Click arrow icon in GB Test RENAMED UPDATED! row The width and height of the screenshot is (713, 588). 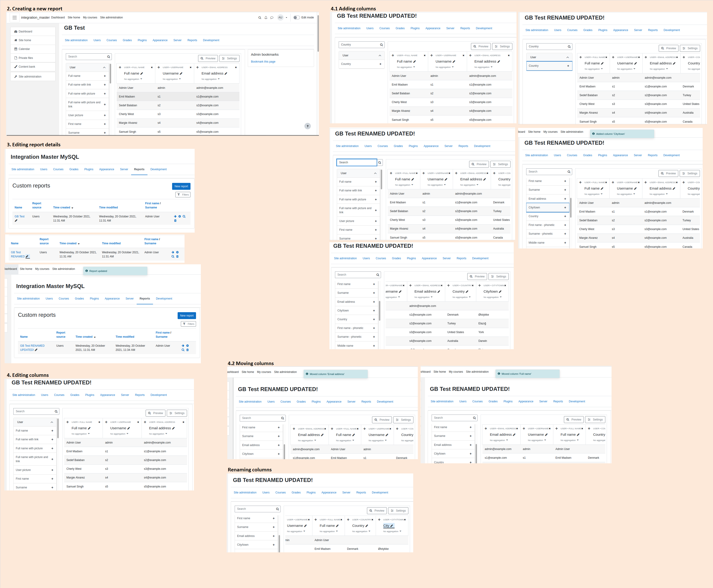click(x=183, y=346)
